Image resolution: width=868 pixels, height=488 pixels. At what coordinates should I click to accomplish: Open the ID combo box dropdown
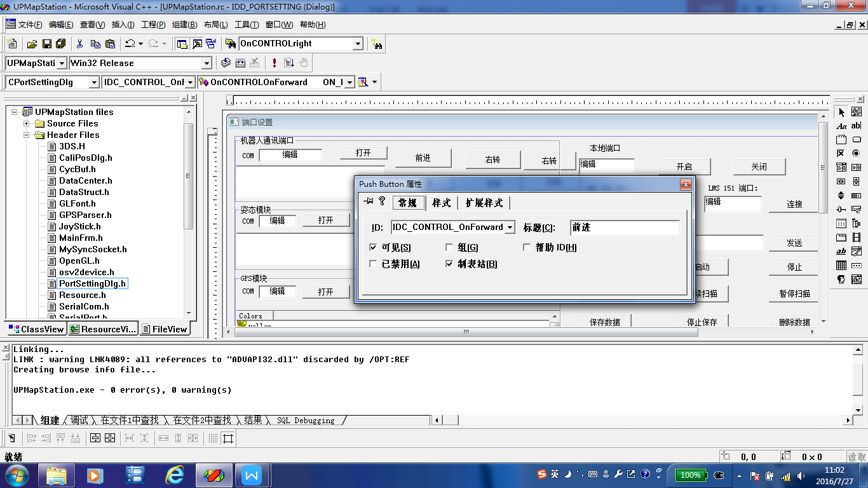point(510,227)
